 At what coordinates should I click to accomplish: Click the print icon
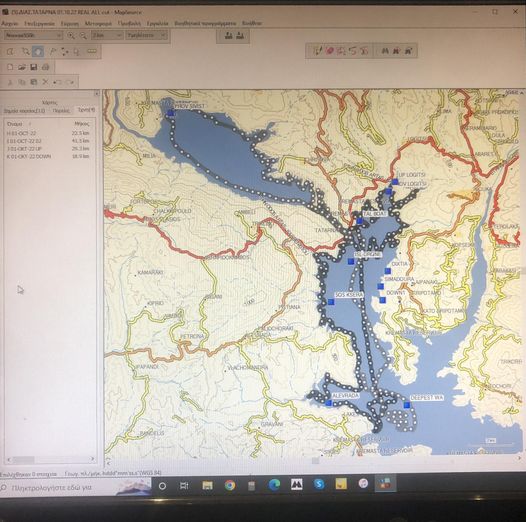[x=45, y=67]
